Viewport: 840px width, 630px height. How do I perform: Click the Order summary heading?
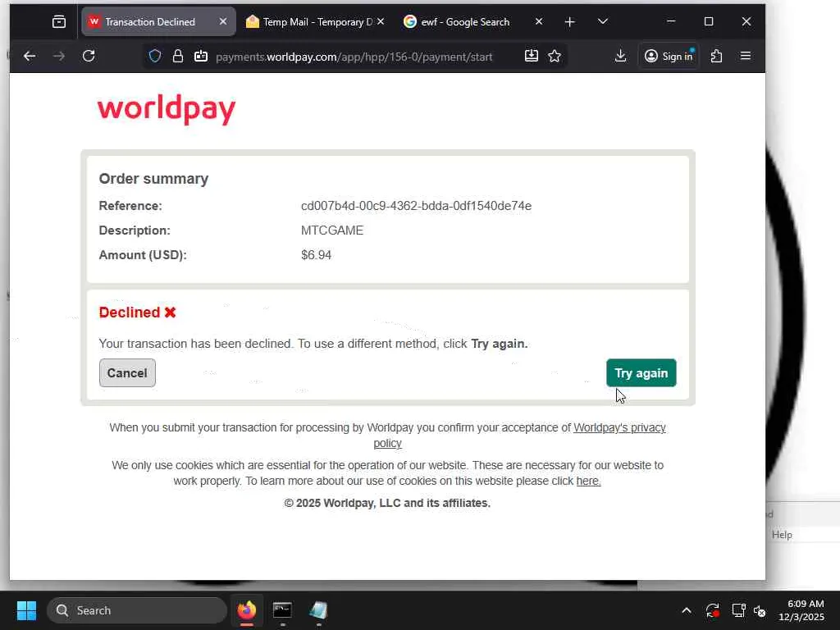click(x=153, y=179)
